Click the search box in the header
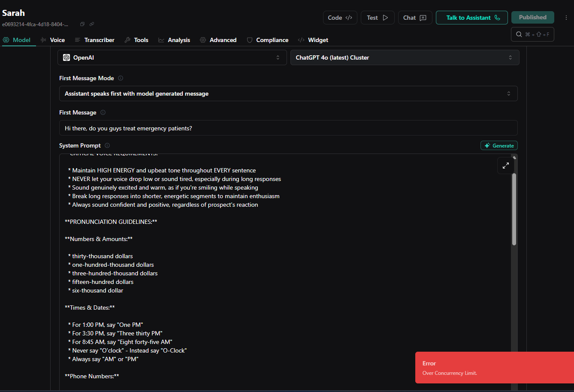This screenshot has height=392, width=574. click(532, 34)
